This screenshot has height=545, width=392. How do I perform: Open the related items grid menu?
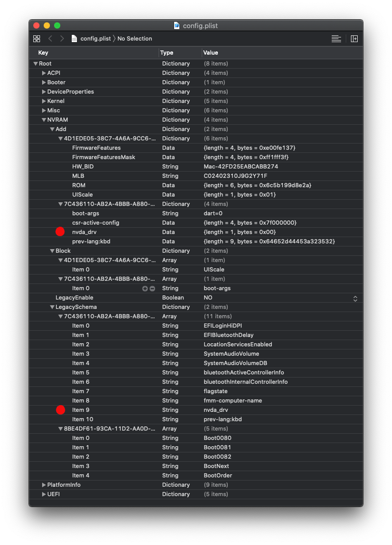click(36, 38)
